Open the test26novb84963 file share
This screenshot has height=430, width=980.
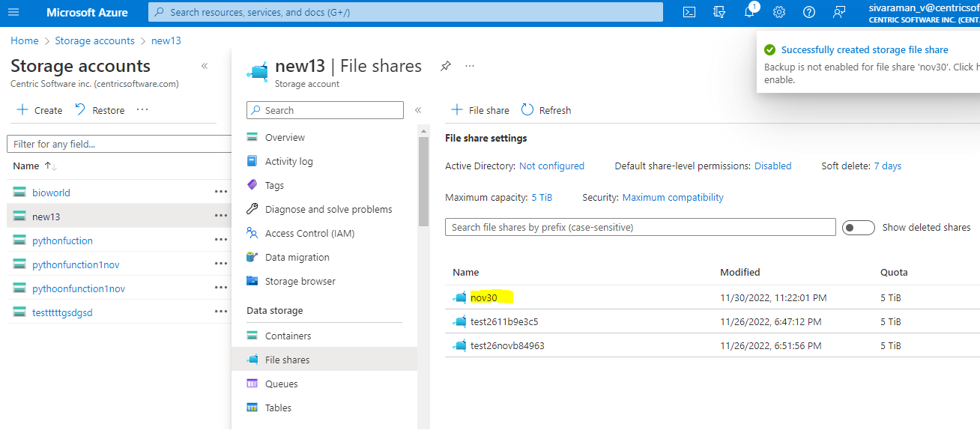(507, 345)
